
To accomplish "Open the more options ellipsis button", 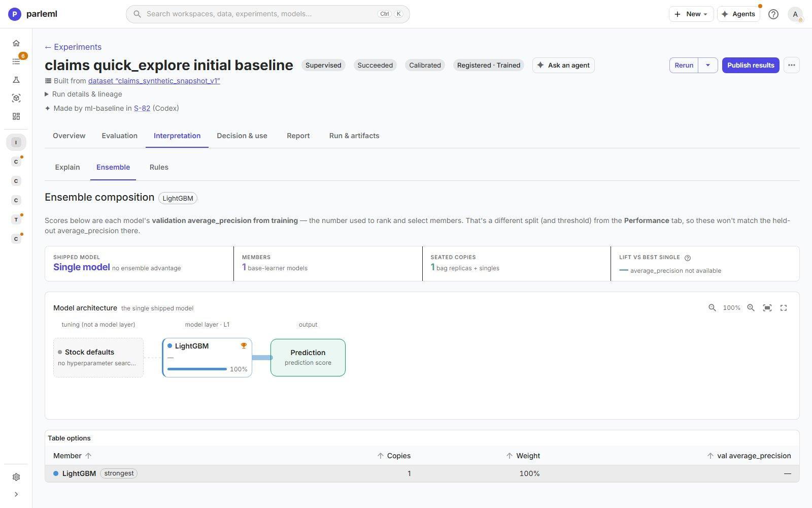I will point(792,65).
